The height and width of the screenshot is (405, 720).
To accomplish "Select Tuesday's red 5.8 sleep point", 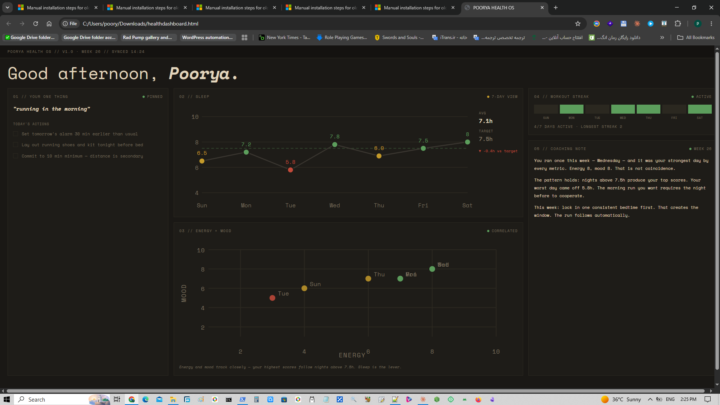I will click(290, 170).
